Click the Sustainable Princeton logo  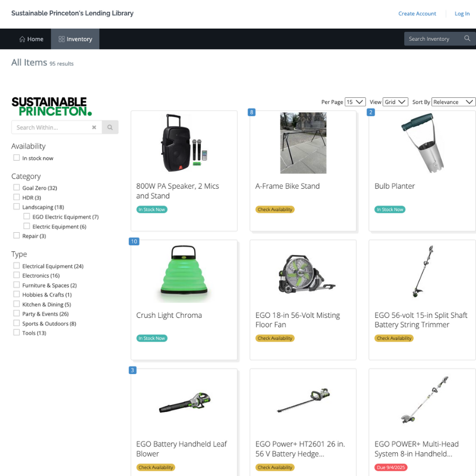coord(51,106)
